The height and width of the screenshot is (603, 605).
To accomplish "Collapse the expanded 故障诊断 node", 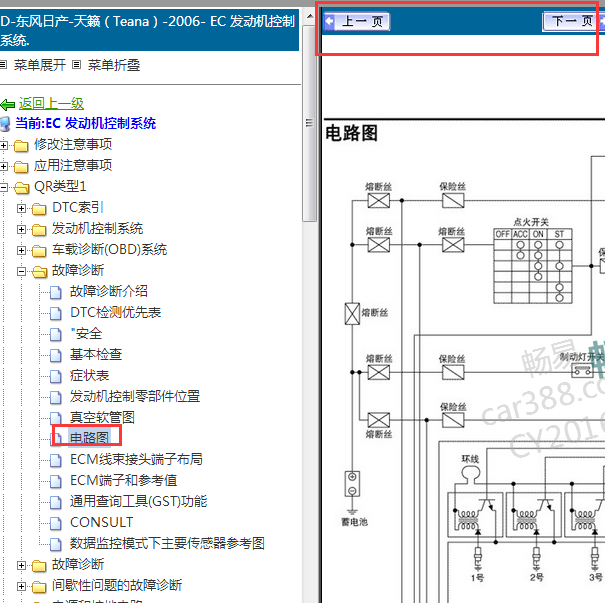I will (x=21, y=272).
